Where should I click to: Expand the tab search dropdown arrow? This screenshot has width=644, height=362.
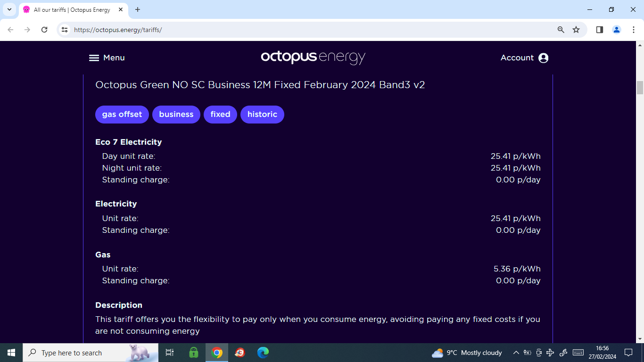coord(9,9)
